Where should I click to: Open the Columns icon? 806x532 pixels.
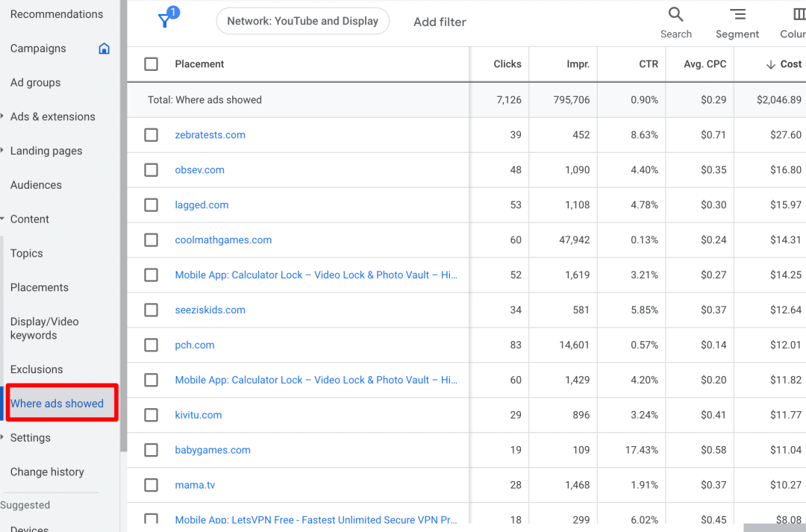pos(799,14)
